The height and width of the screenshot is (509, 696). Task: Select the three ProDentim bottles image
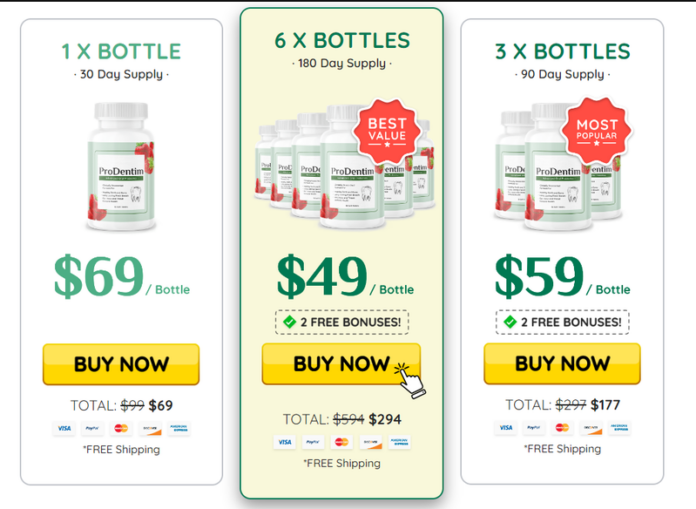point(558,166)
